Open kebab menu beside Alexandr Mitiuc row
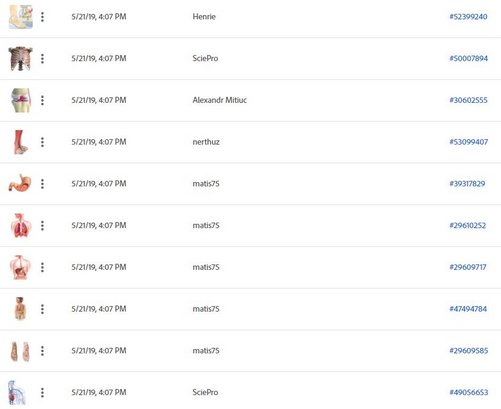 point(42,100)
